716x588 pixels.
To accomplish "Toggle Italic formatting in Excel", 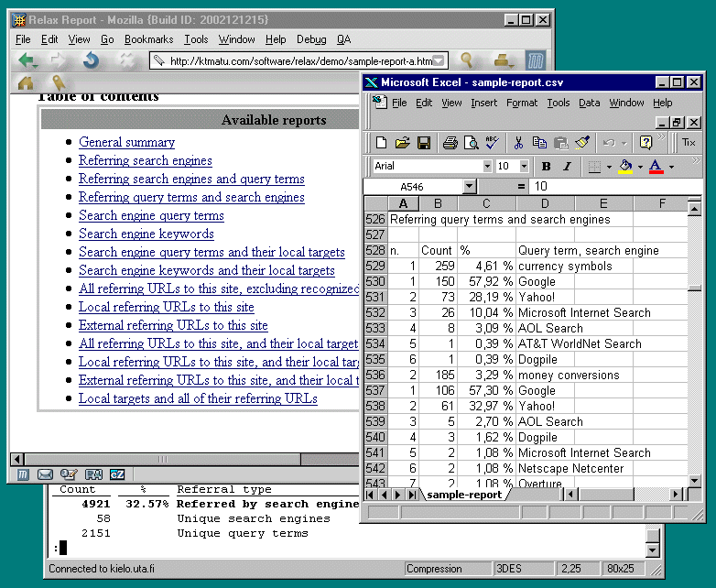I will [567, 167].
